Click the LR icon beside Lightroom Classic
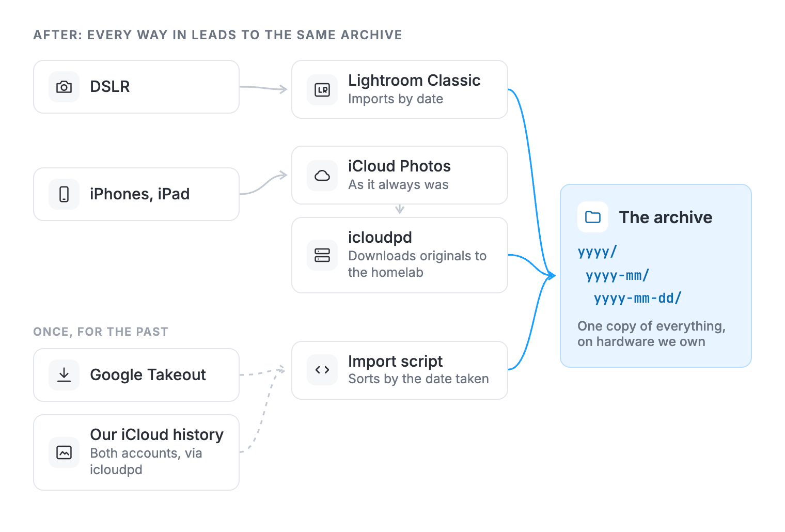 (x=322, y=90)
